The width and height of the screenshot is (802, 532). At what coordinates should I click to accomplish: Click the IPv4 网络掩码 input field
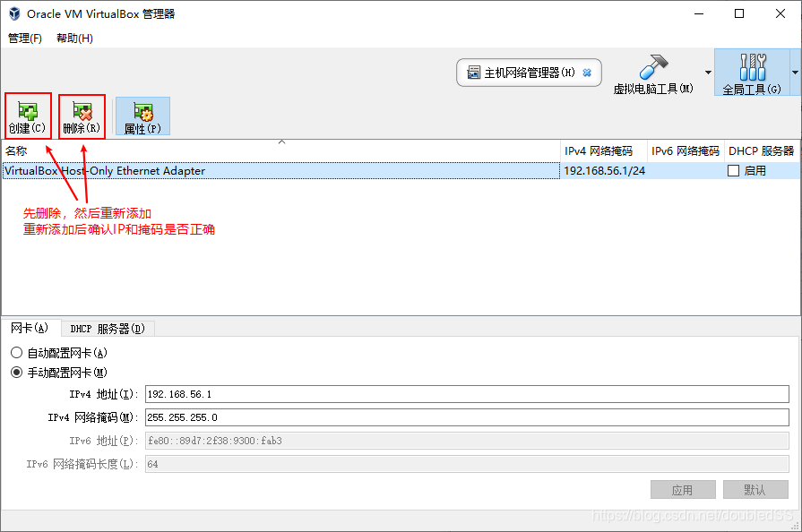pos(467,417)
